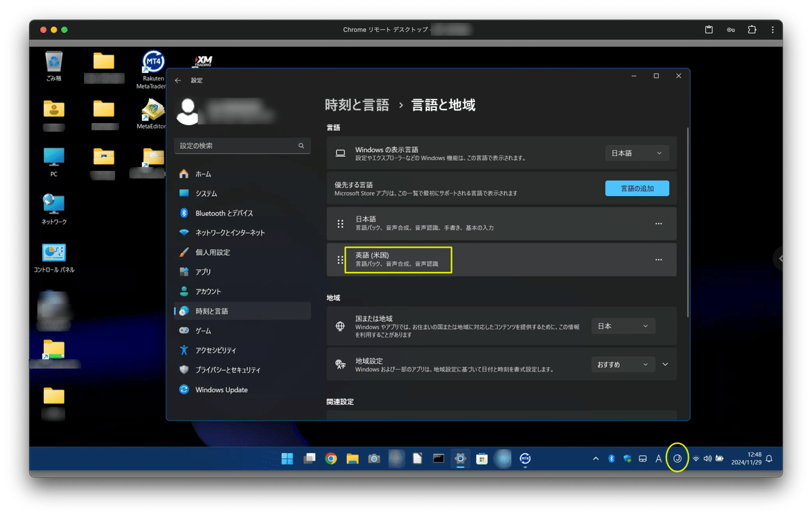Open the notification bell
812x516 pixels.
coord(769,459)
